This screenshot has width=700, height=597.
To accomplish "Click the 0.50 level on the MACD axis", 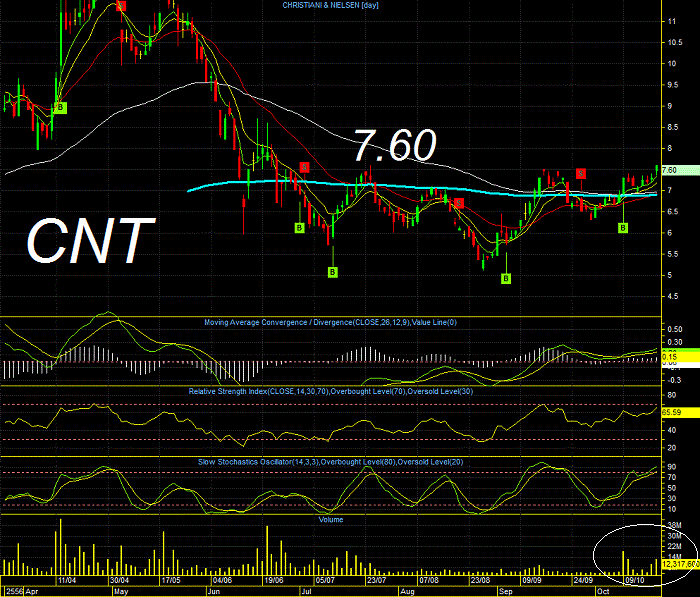I will pos(675,329).
